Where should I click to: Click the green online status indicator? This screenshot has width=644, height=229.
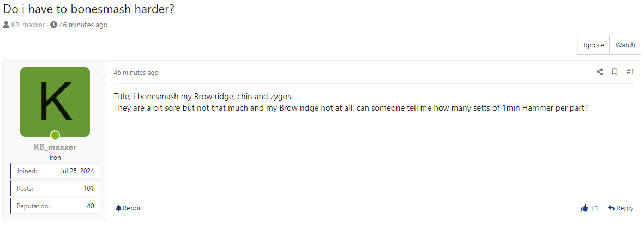[x=55, y=135]
